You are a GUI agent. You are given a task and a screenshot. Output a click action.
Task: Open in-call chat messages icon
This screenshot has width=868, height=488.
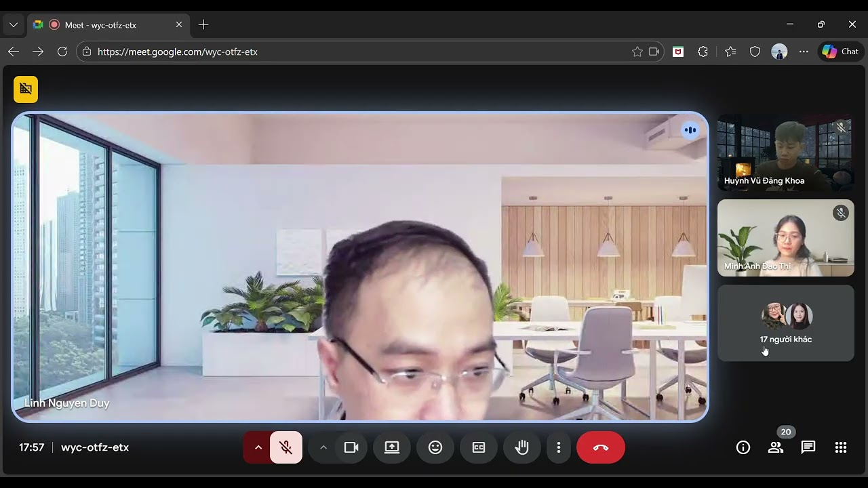point(808,447)
